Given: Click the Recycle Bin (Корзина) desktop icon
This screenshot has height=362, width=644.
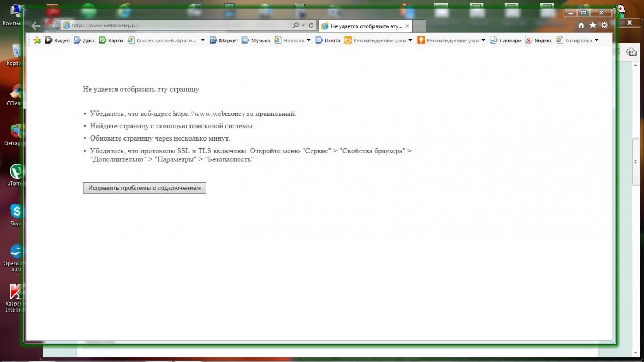Looking at the screenshot, I should click(x=15, y=55).
